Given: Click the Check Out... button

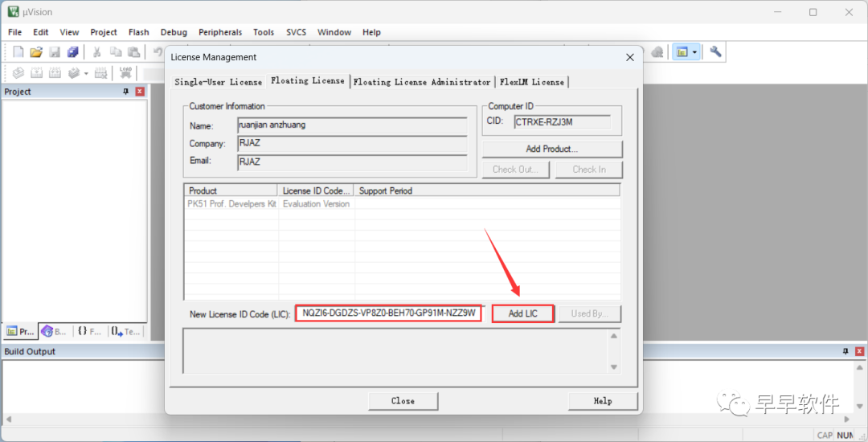Looking at the screenshot, I should coord(516,170).
